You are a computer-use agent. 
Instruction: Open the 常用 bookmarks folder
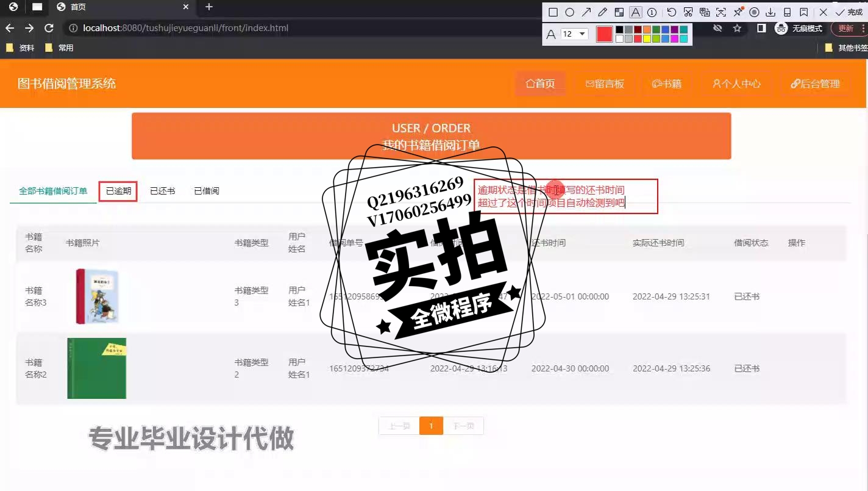coord(60,48)
